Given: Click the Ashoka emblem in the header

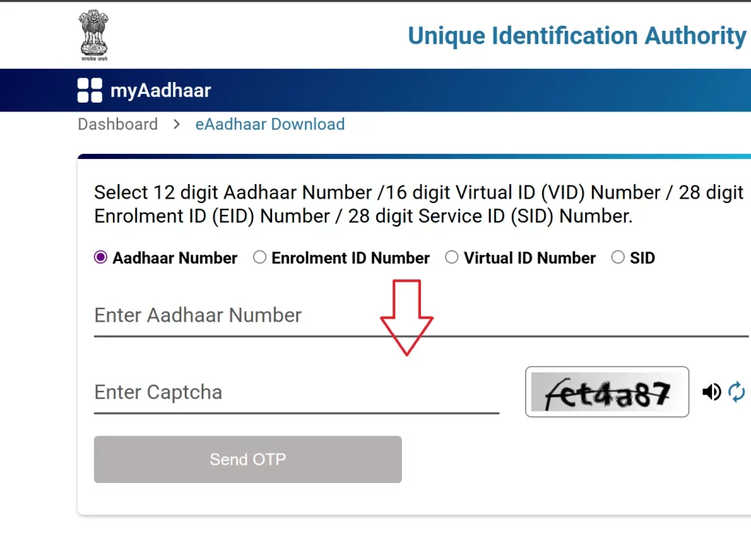Looking at the screenshot, I should (x=92, y=33).
